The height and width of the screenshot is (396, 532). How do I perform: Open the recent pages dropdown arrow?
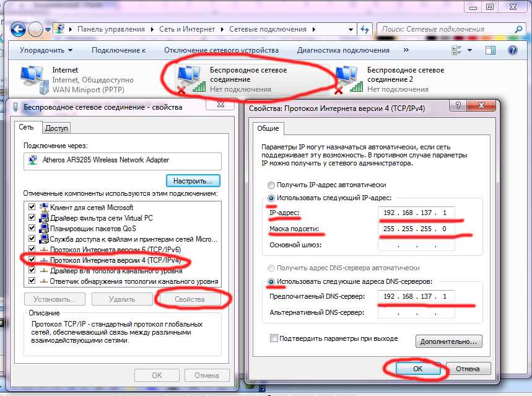(48, 30)
